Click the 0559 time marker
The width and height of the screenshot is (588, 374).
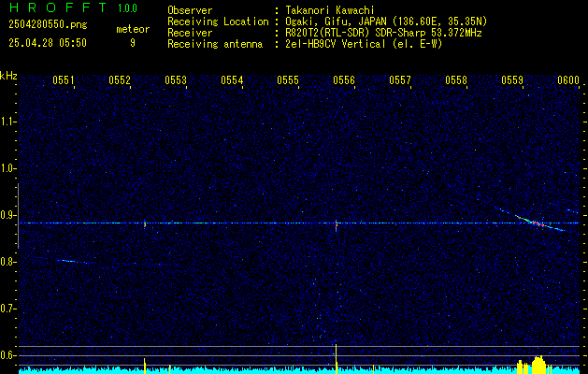tap(512, 80)
